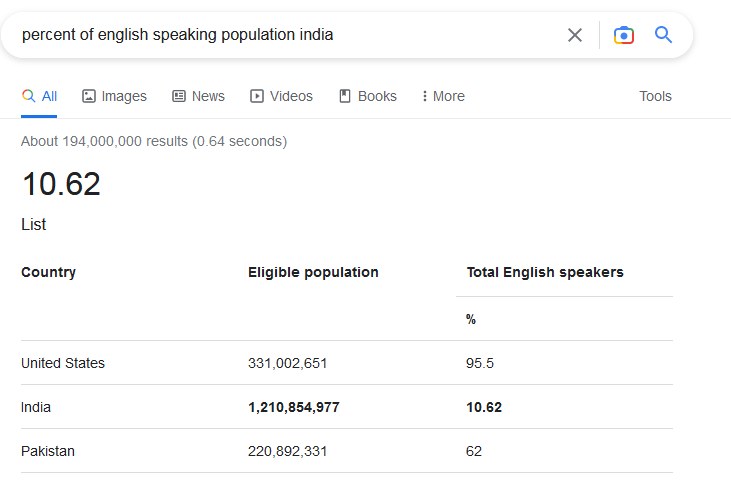Click the Pakistan country cell
731x488 pixels.
pyautogui.click(x=48, y=451)
